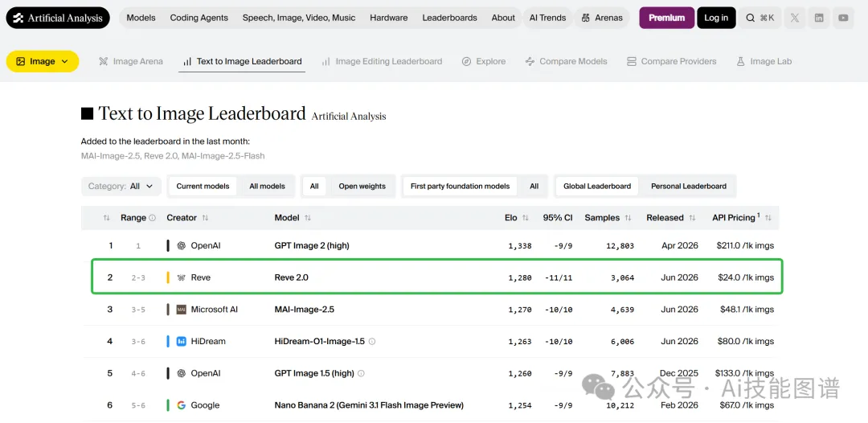This screenshot has width=868, height=423.
Task: Open the Compare Models tab
Action: pyautogui.click(x=567, y=61)
